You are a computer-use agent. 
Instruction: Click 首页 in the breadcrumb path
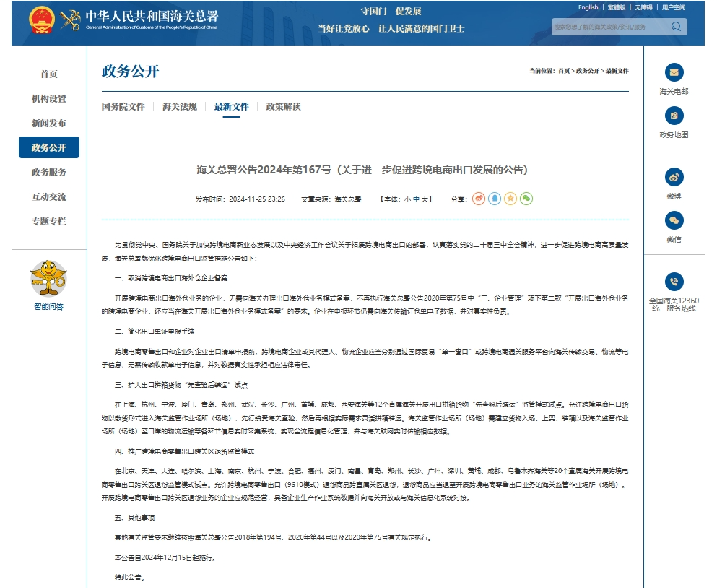pyautogui.click(x=564, y=71)
